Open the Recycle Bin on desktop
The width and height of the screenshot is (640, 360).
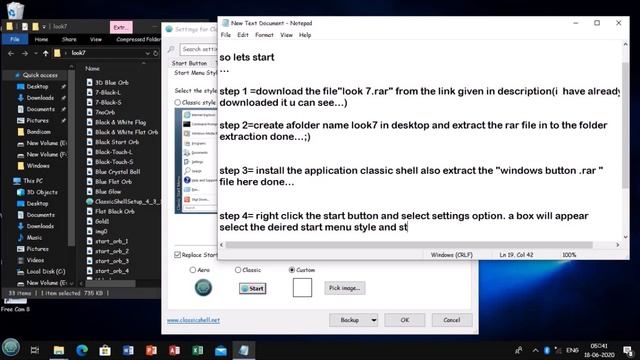15,10
